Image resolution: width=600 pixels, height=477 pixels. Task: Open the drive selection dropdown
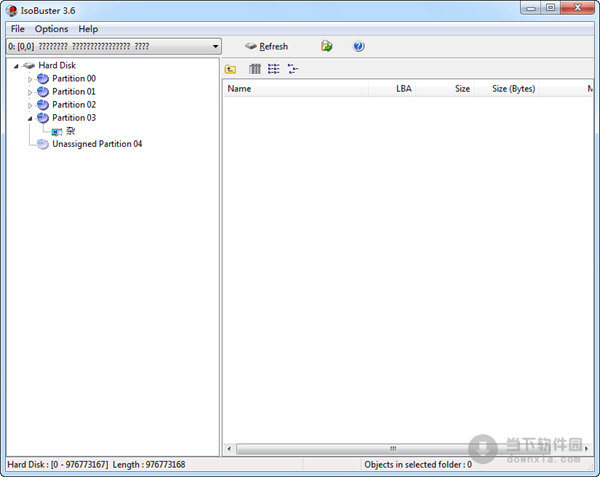point(114,47)
